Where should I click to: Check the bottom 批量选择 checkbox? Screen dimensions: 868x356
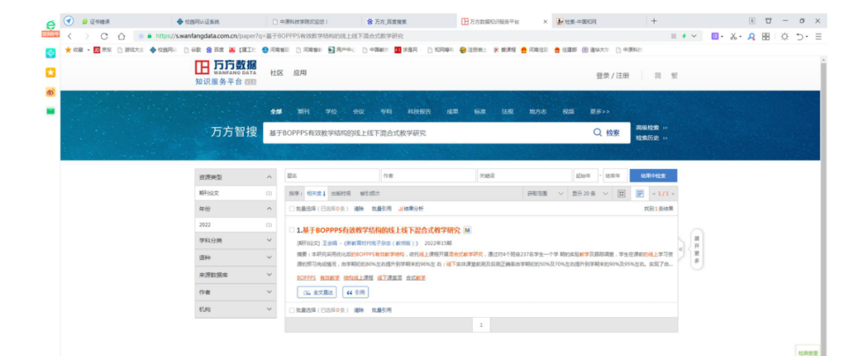292,310
